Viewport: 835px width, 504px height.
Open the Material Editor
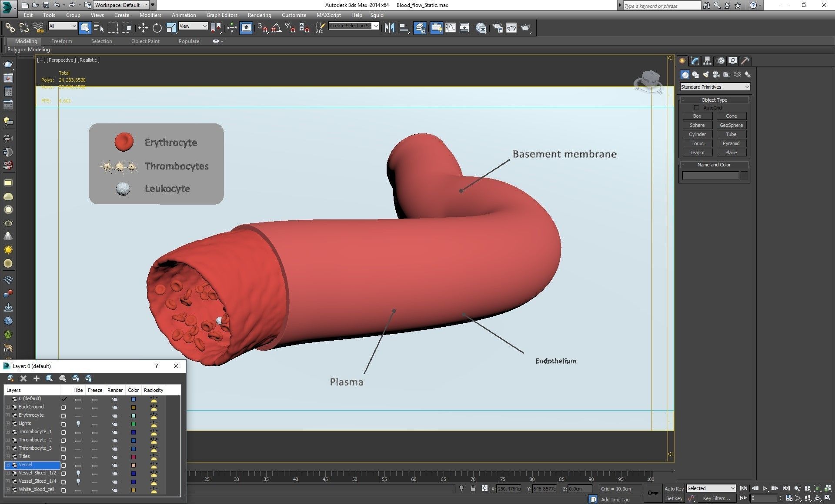pos(481,28)
